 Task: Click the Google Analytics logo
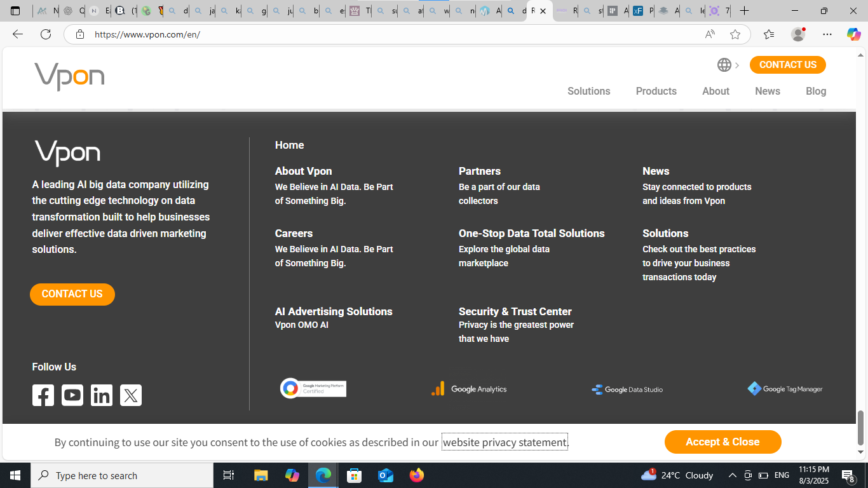469,389
